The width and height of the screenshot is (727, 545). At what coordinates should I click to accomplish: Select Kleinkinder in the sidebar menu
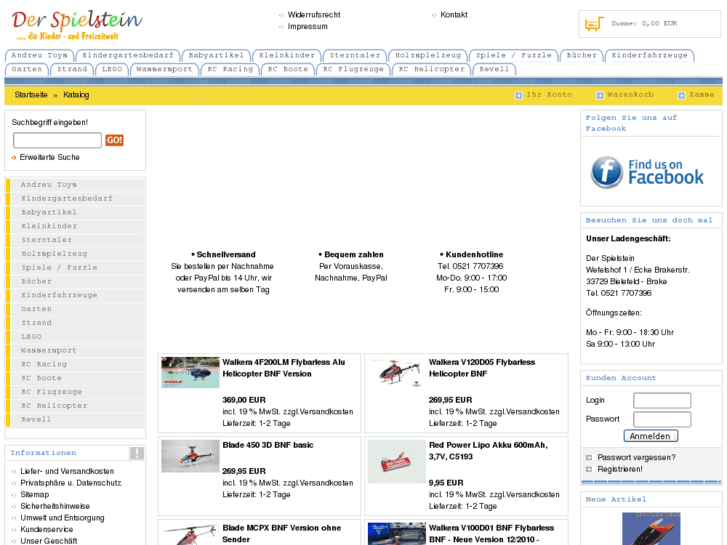[x=77, y=226]
